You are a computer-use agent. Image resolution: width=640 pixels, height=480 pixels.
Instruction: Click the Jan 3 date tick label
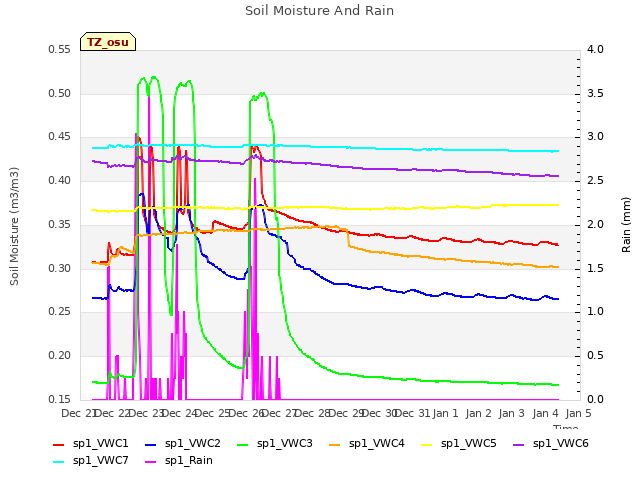tap(511, 413)
